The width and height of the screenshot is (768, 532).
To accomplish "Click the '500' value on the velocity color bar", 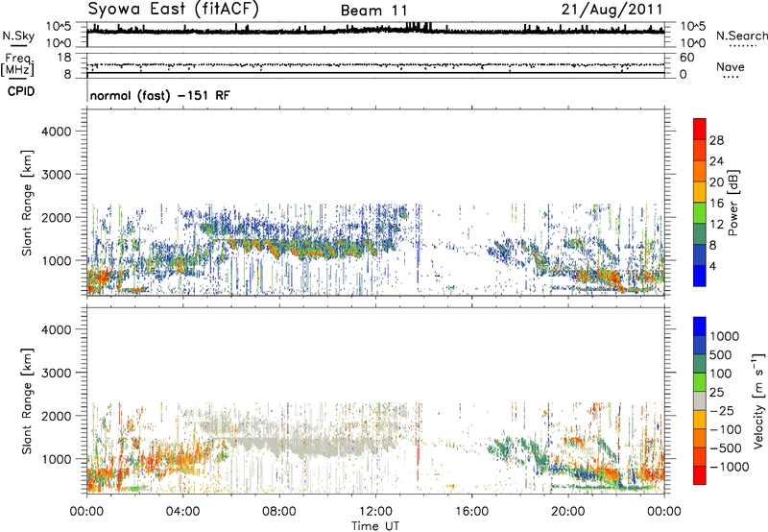I will point(720,355).
